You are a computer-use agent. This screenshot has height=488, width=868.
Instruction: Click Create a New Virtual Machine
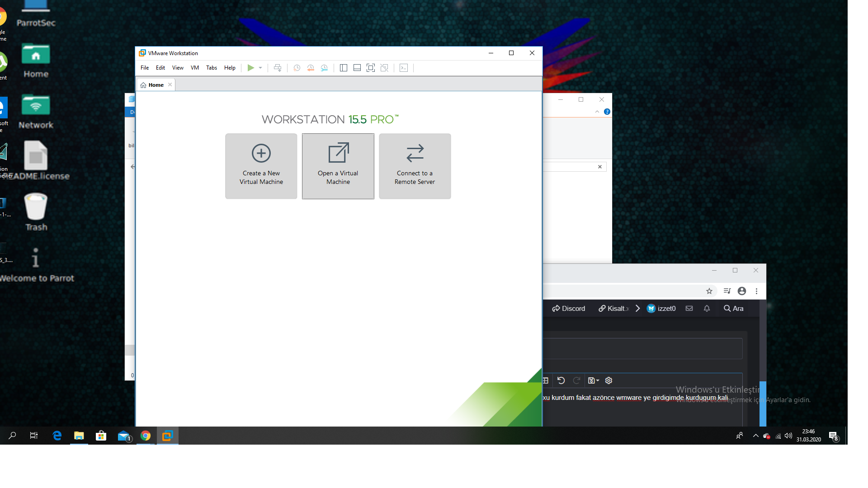click(261, 166)
